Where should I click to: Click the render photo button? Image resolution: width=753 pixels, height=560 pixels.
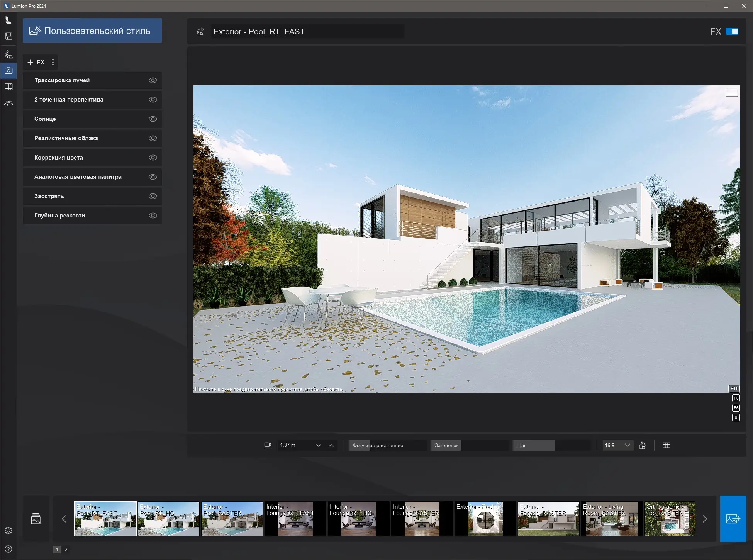(x=733, y=518)
